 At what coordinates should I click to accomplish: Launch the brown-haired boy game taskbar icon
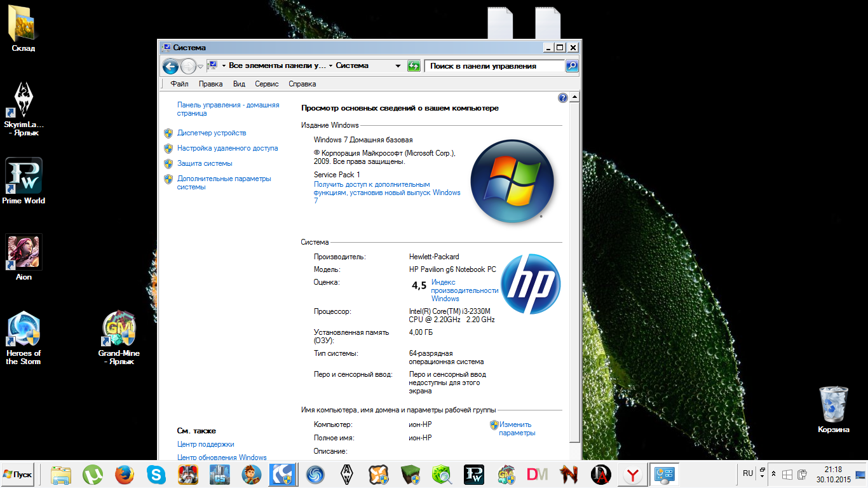252,474
